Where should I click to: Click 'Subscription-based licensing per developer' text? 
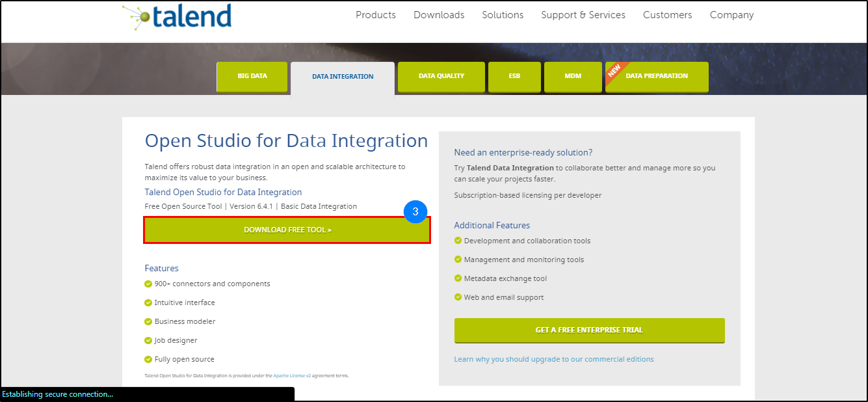528,195
